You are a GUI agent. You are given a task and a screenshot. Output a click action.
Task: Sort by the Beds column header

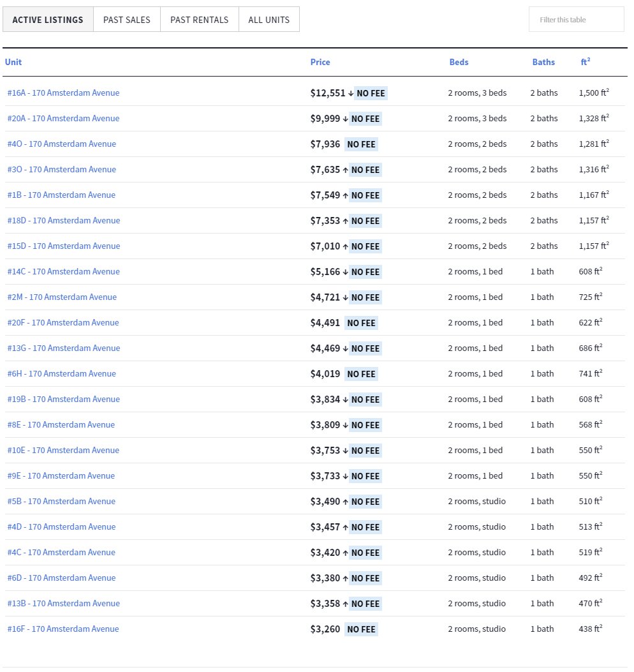pos(459,62)
